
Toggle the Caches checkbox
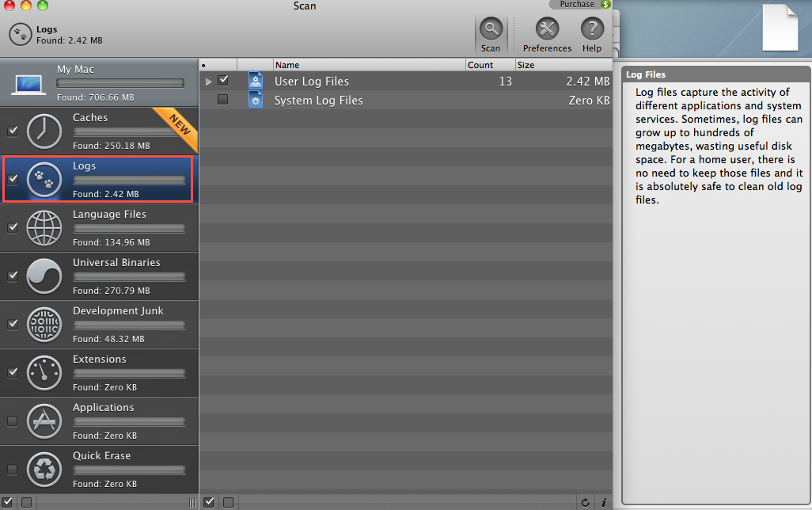click(13, 131)
